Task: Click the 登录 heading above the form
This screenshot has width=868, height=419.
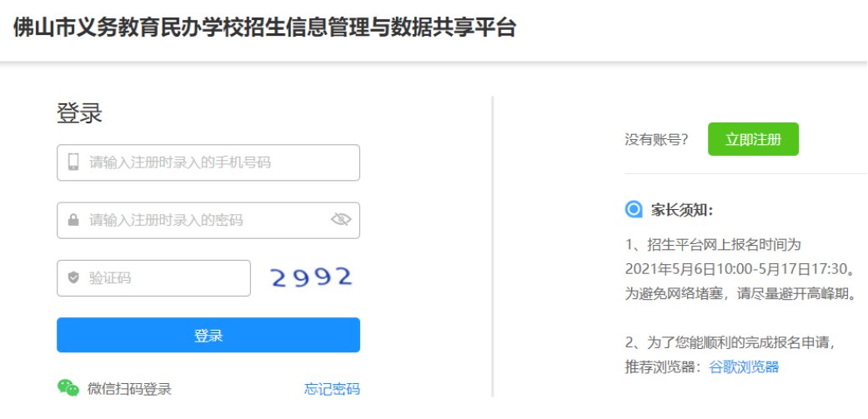Action: pyautogui.click(x=79, y=113)
